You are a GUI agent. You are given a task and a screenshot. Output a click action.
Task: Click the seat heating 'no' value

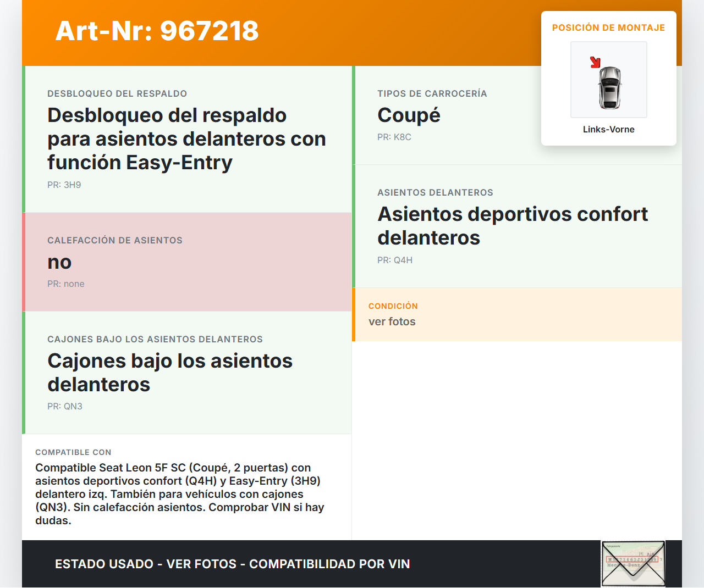coord(59,262)
